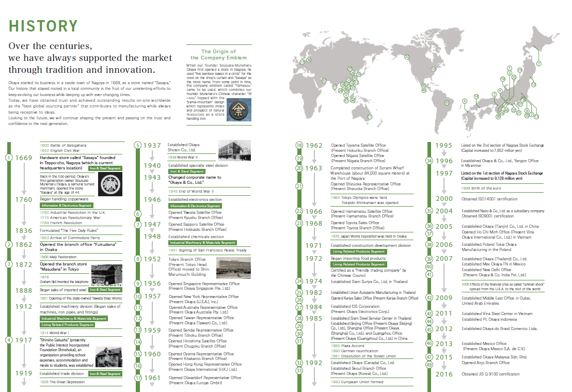Click timeline marker 46 beside 2013

click(429, 343)
